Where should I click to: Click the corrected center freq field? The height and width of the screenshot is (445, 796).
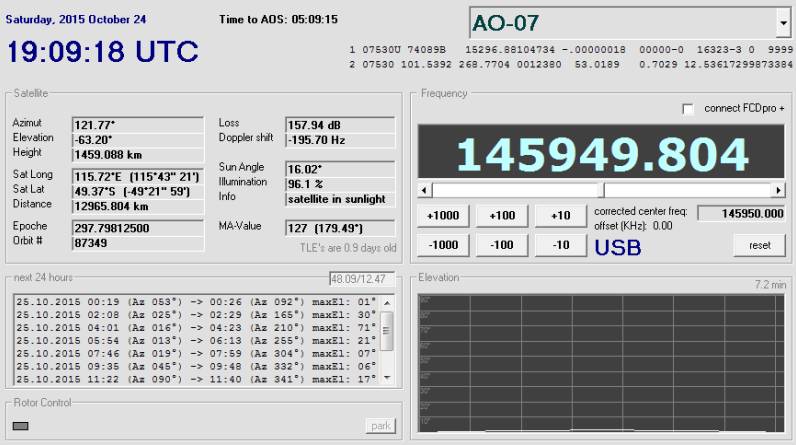(741, 214)
